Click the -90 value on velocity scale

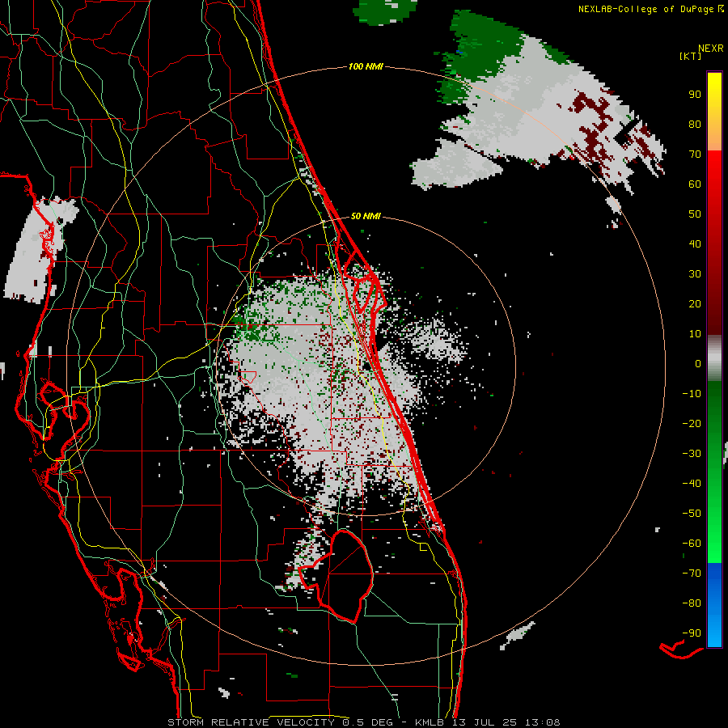click(x=692, y=633)
